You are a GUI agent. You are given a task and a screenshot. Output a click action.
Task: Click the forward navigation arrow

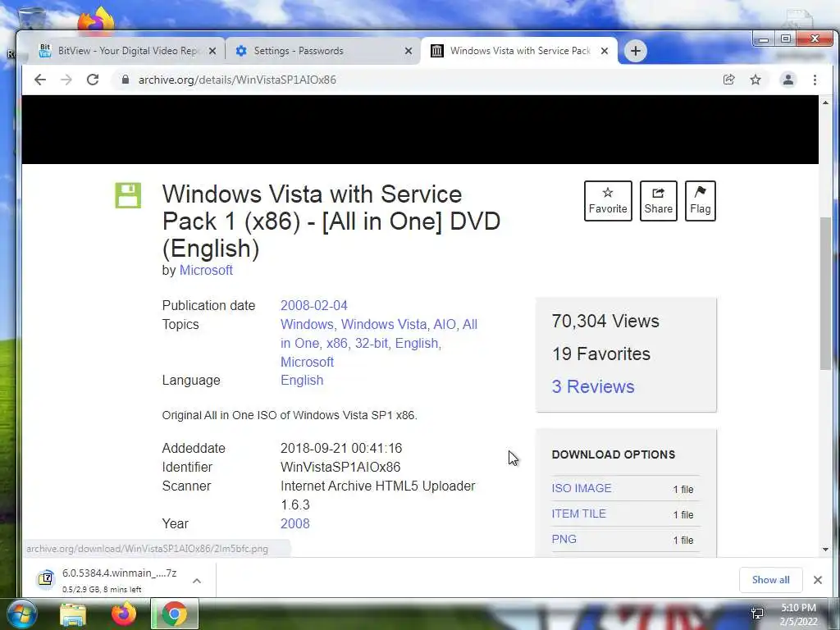click(x=66, y=80)
